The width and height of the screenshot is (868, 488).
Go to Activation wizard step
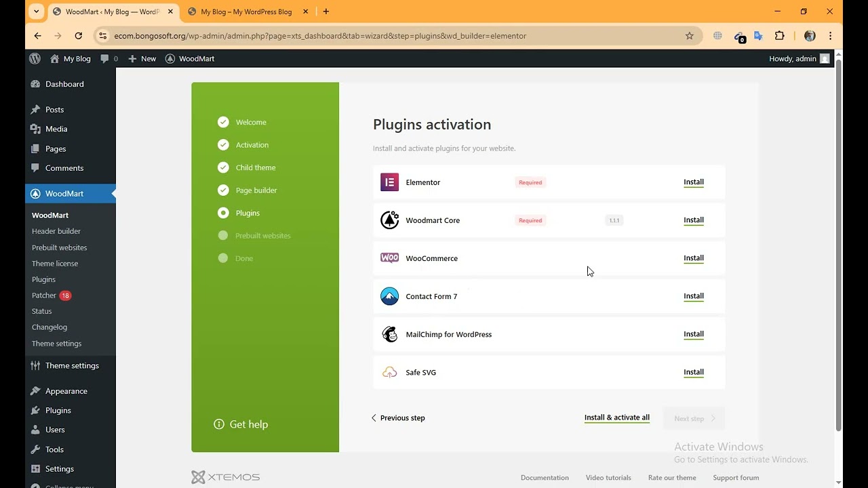click(243, 145)
